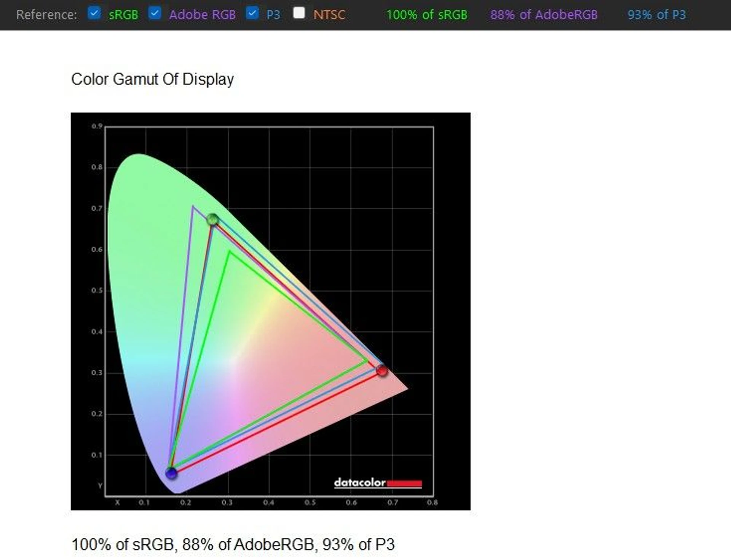
Task: Click the '88% of AdobeRGB' result text
Action: click(x=544, y=15)
